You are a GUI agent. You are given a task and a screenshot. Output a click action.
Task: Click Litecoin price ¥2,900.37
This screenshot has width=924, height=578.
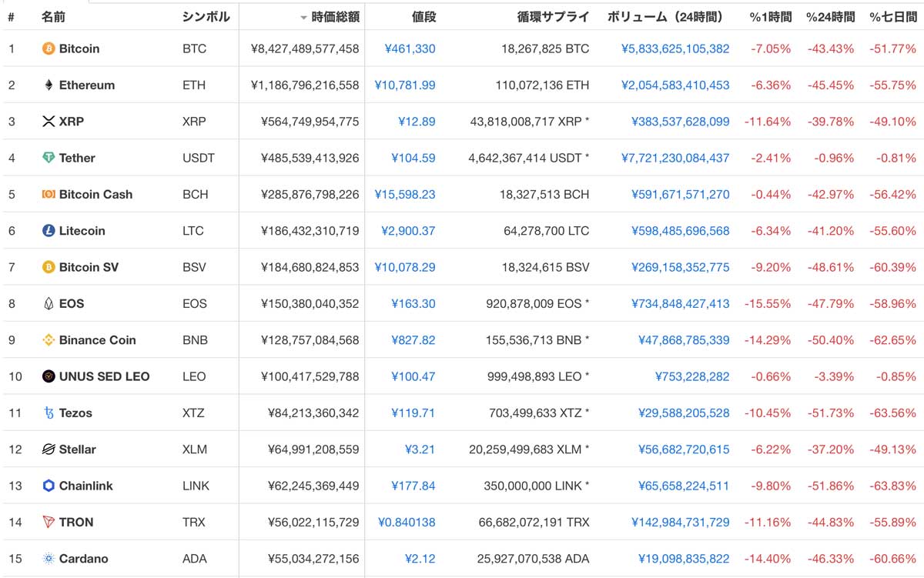pyautogui.click(x=408, y=231)
